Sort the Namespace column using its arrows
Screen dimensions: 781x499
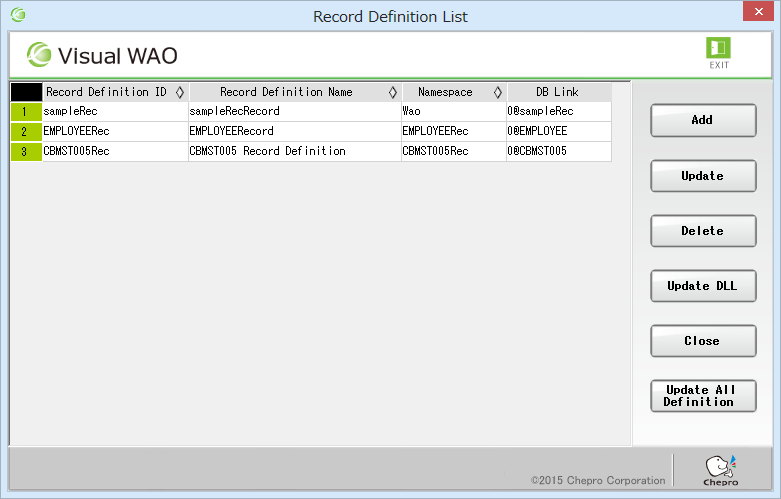point(497,92)
